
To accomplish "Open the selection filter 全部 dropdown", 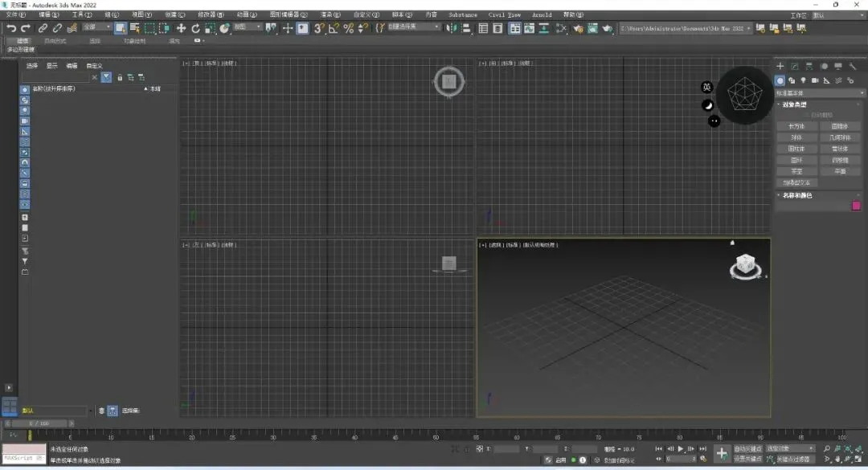I will (97, 27).
